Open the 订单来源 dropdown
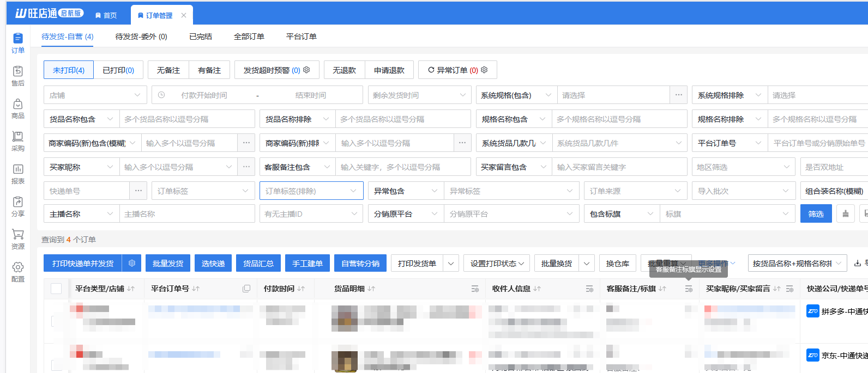The width and height of the screenshot is (868, 373). click(635, 191)
